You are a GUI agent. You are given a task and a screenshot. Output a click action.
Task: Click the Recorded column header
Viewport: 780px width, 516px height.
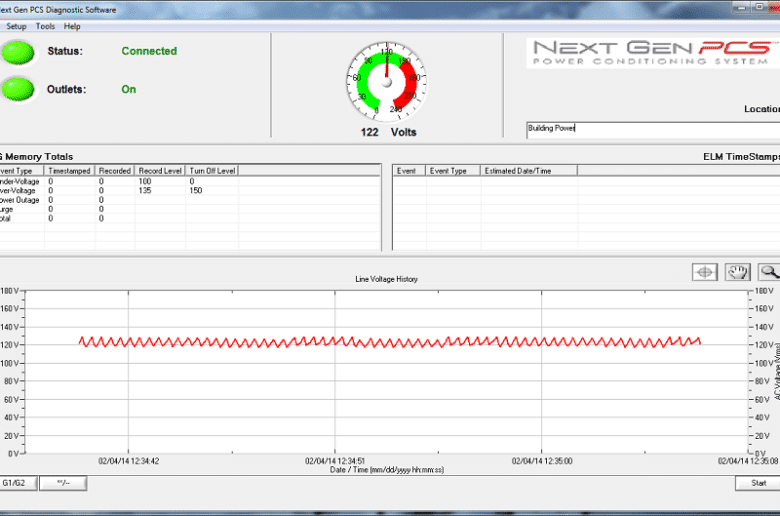pos(115,171)
